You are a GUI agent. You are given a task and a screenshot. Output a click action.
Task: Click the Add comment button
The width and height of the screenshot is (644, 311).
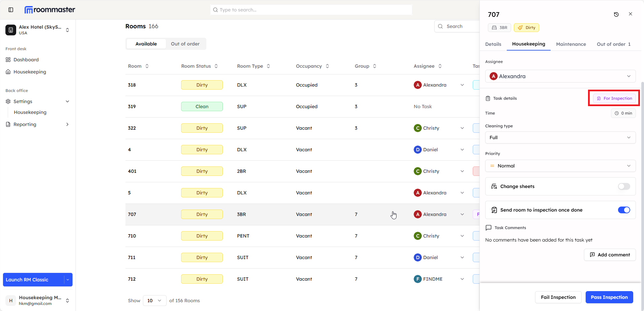pyautogui.click(x=610, y=255)
